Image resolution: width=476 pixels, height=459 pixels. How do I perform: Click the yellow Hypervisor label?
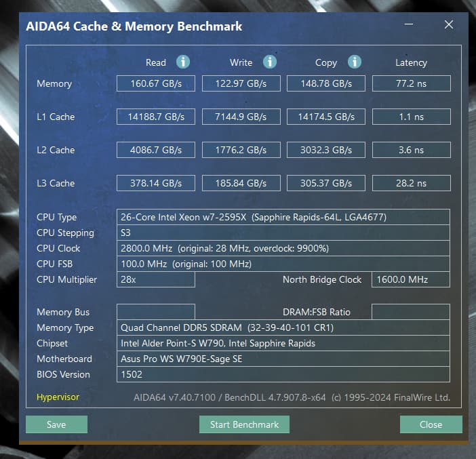[58, 397]
